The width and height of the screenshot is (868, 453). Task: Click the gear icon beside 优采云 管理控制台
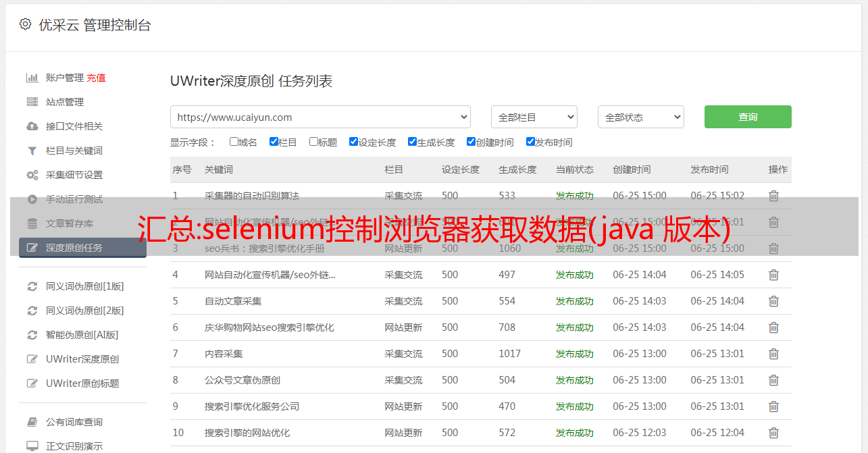pos(25,24)
